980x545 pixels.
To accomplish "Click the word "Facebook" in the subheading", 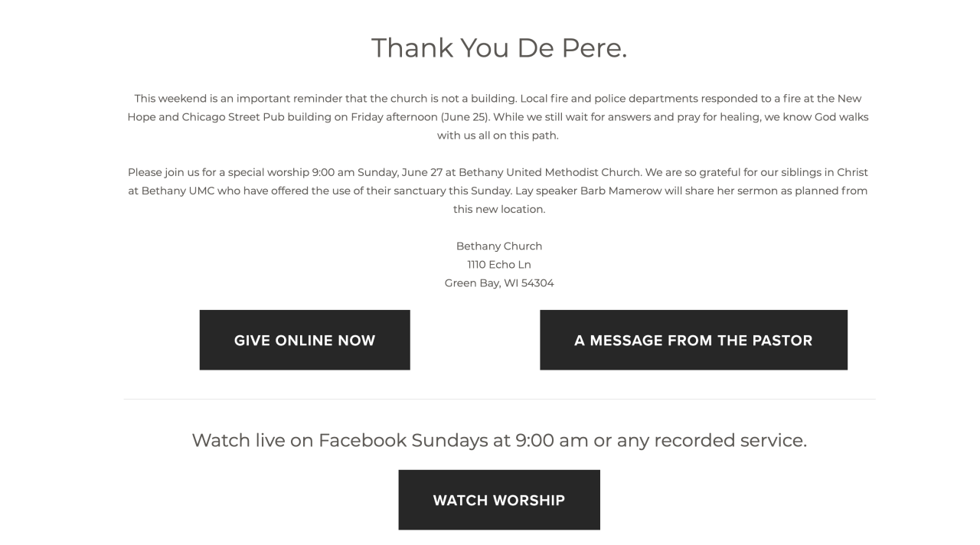I will [x=363, y=440].
